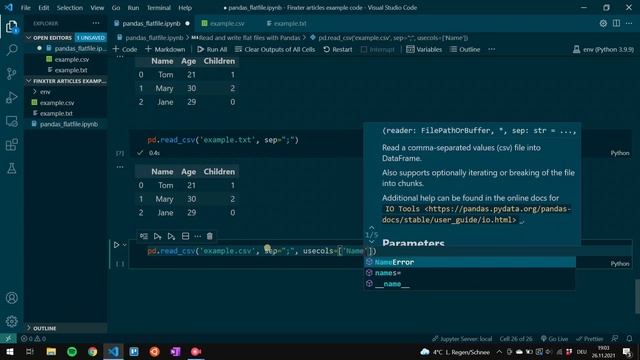Open the File menu

(x=25, y=7)
